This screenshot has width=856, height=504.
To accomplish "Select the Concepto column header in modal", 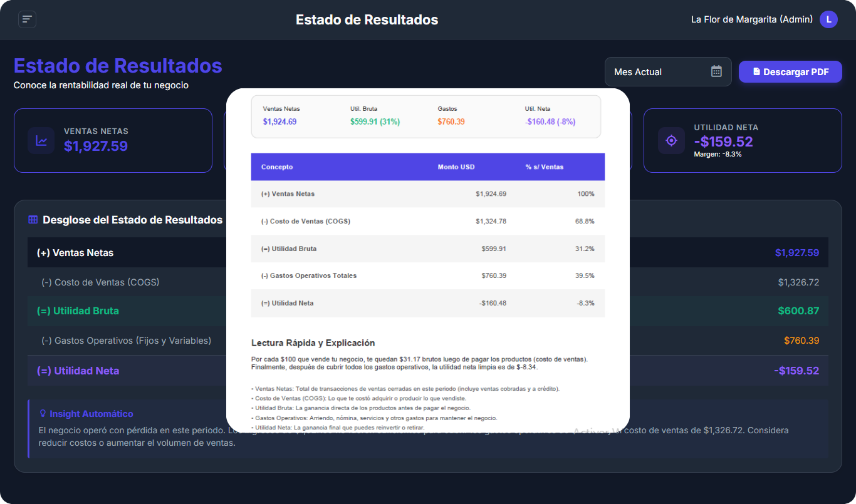I will [x=278, y=167].
